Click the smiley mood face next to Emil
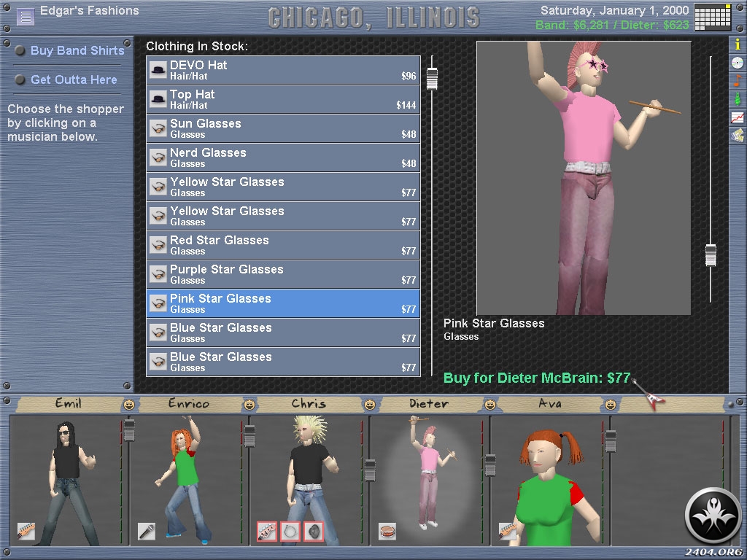The image size is (747, 560). (x=129, y=404)
